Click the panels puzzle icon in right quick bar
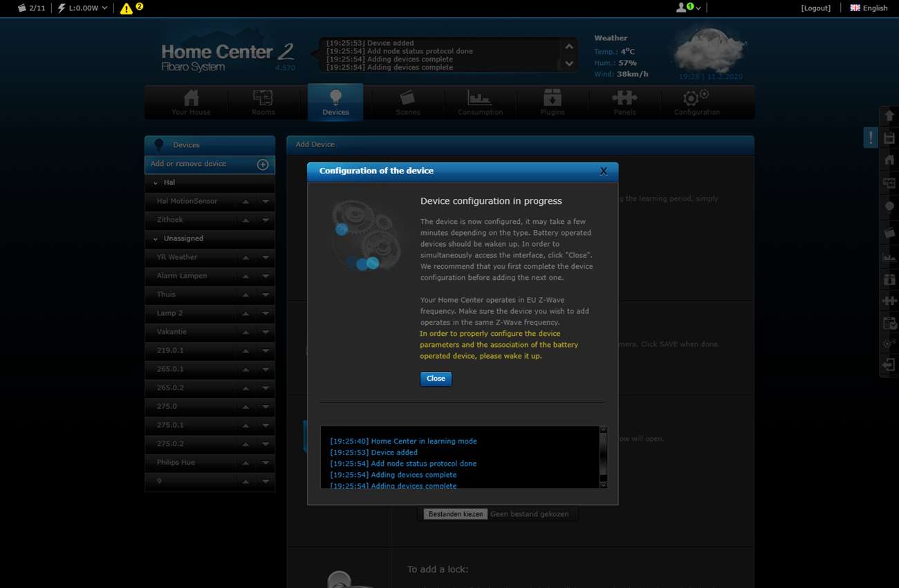Screen dimensions: 899x588 click(889, 301)
